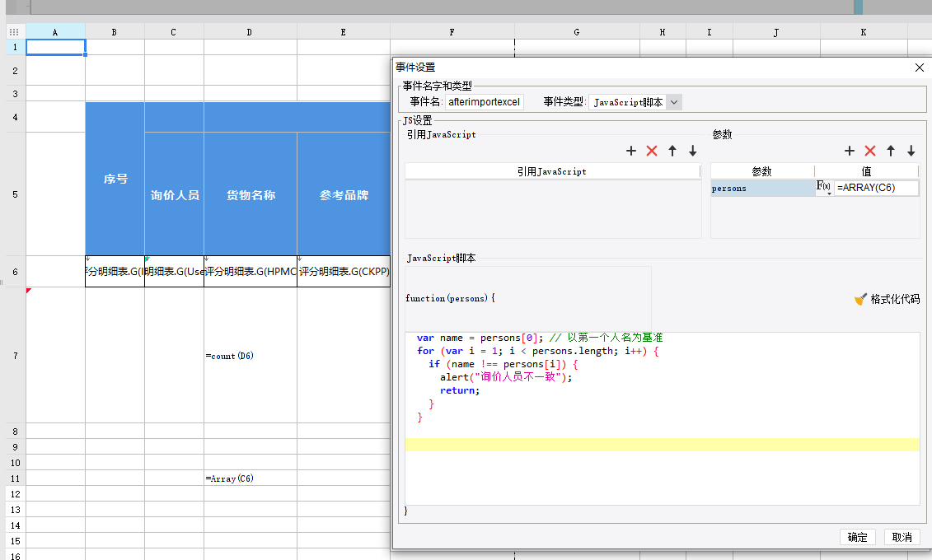Screen dimensions: 932x560
Task: Move referenced JavaScript entry up
Action: (672, 152)
